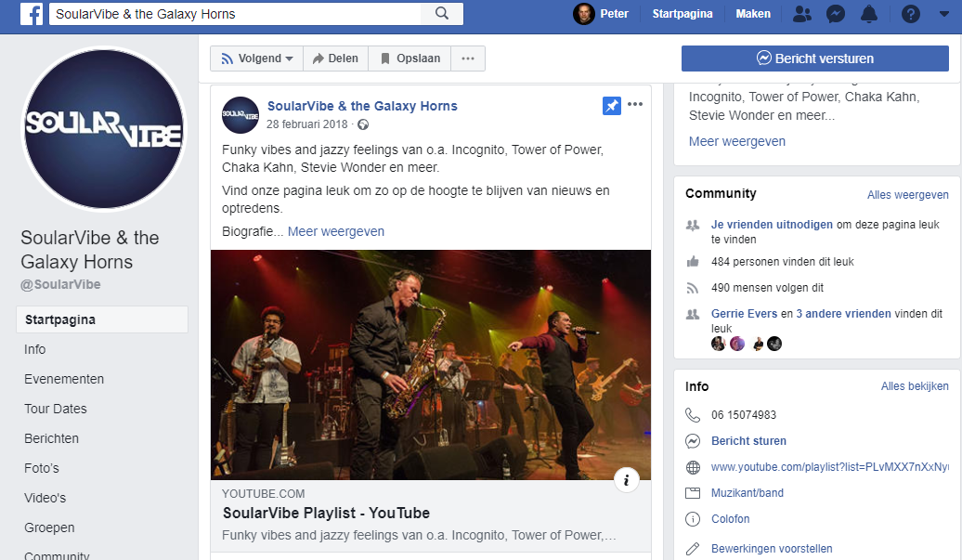Click the category icon beside Muzikant/band
This screenshot has height=560, width=962.
tap(693, 493)
